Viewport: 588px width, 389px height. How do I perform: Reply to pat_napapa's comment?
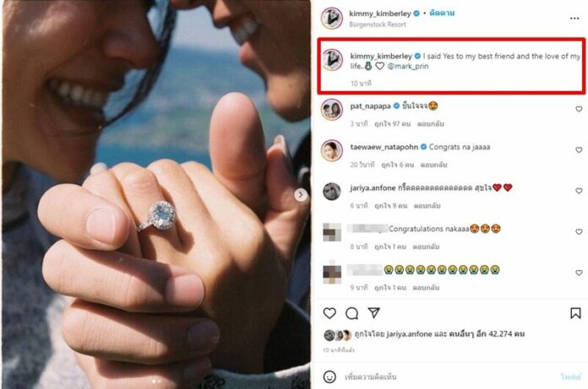pos(431,123)
